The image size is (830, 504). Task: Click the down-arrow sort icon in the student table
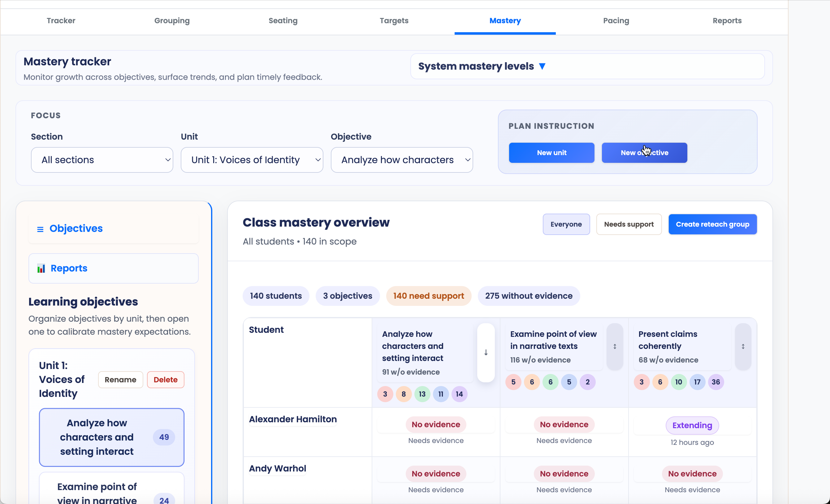486,352
